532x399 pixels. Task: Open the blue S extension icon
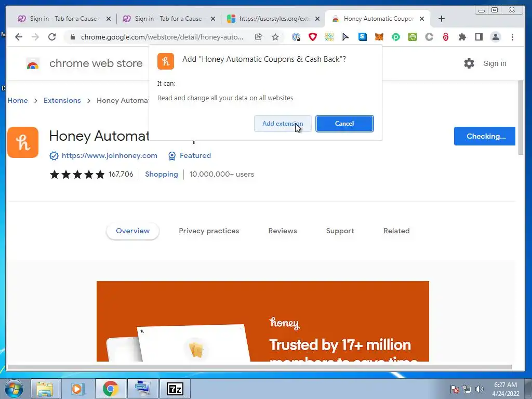coord(362,37)
